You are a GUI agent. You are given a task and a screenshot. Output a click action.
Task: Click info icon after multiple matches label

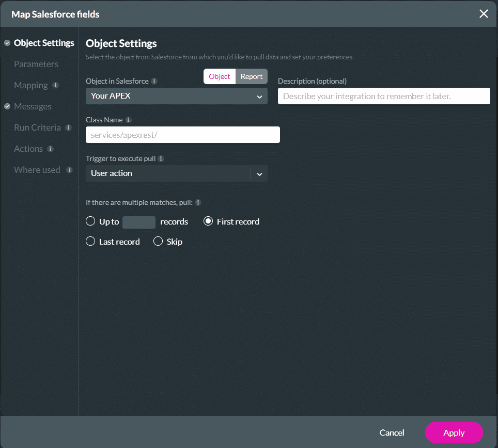point(198,202)
